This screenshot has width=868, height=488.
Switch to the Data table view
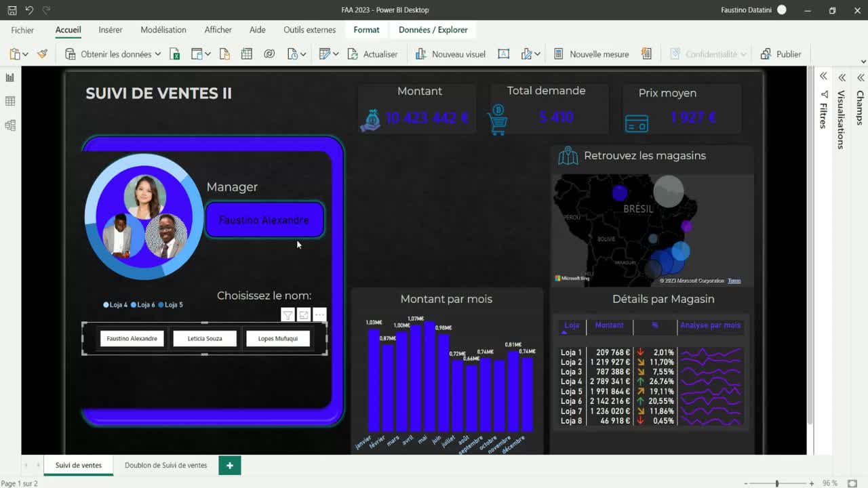point(10,101)
